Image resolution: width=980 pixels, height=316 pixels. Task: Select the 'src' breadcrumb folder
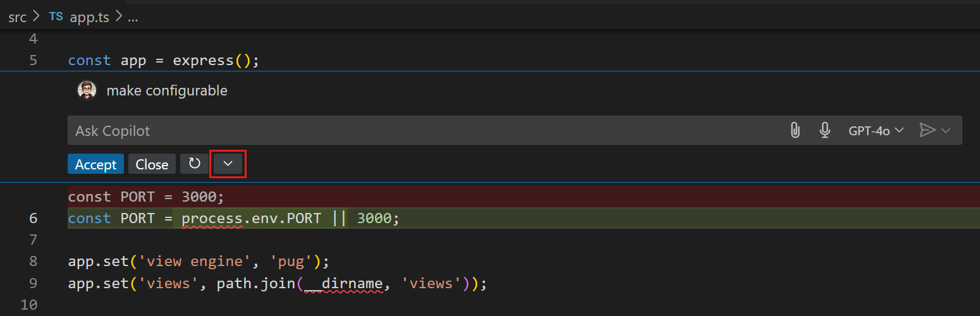point(17,17)
